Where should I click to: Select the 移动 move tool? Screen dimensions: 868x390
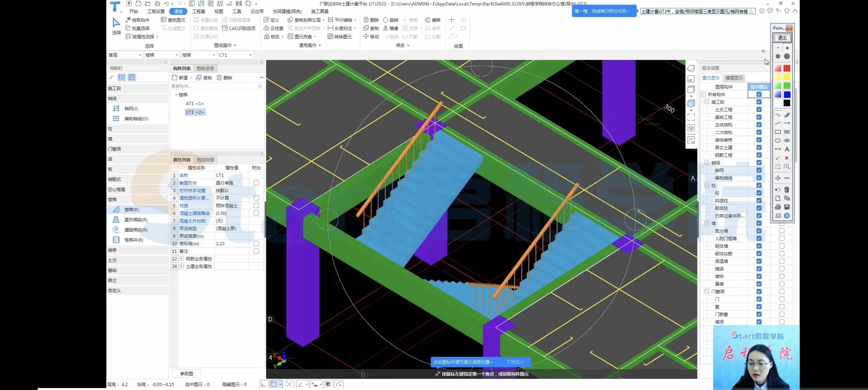click(371, 36)
